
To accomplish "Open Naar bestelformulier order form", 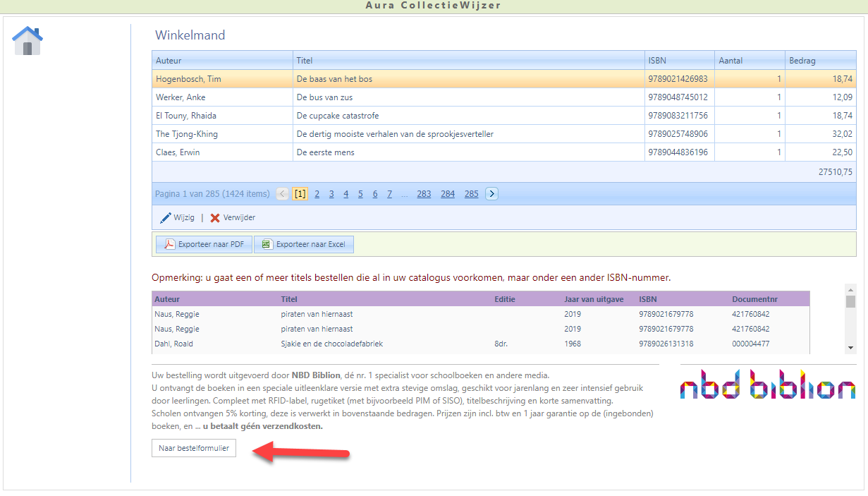I will tap(194, 448).
